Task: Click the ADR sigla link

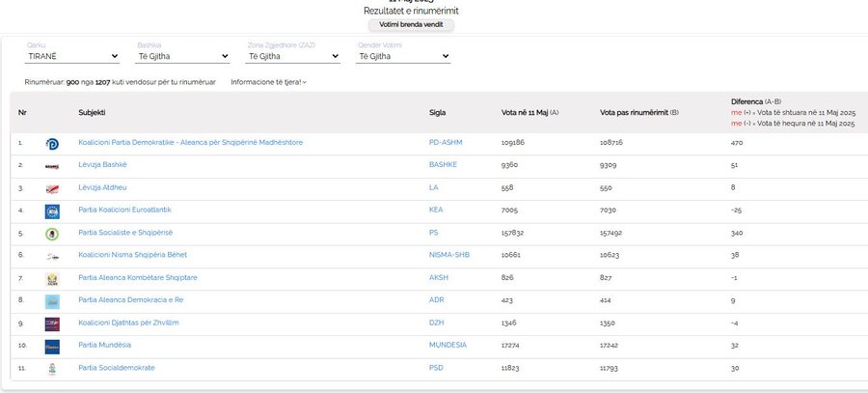Action: tap(437, 300)
